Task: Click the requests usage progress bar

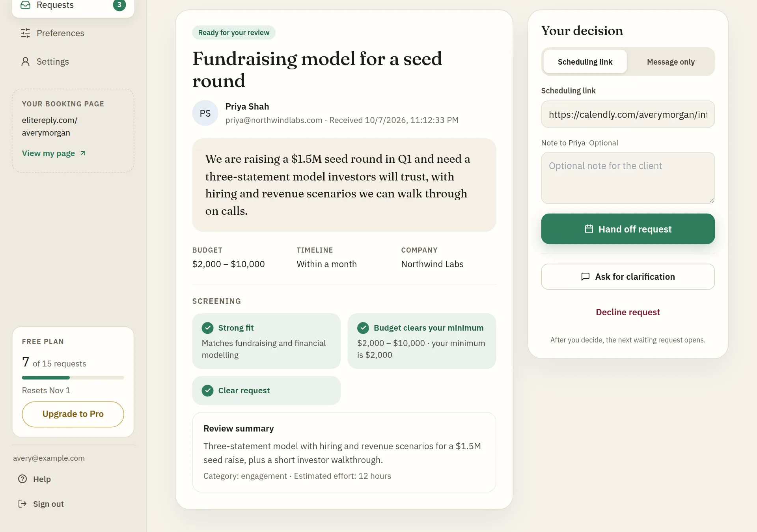Action: click(x=73, y=378)
